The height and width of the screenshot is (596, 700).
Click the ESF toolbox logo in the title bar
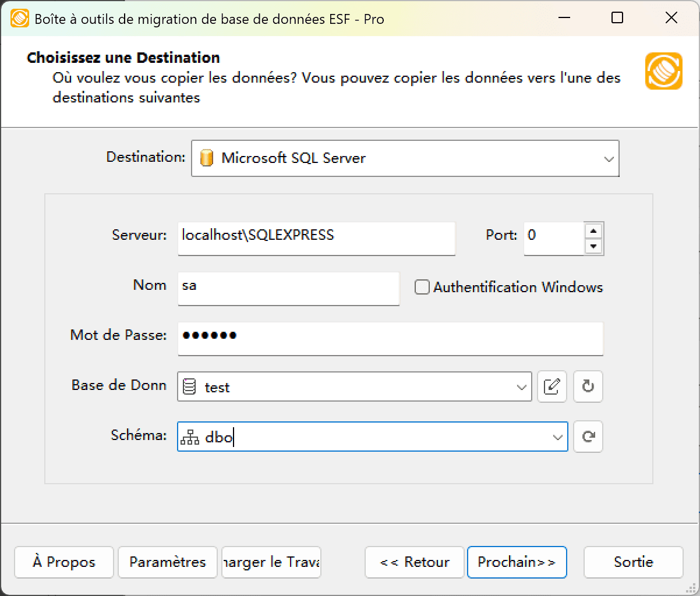click(20, 18)
